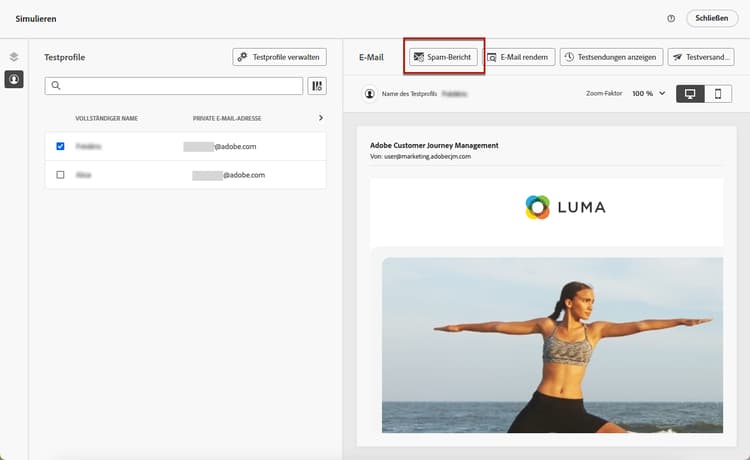Screen dimensions: 750x460
Task: Click the profile avatar icon beside Name des Testprofils
Action: (x=370, y=94)
